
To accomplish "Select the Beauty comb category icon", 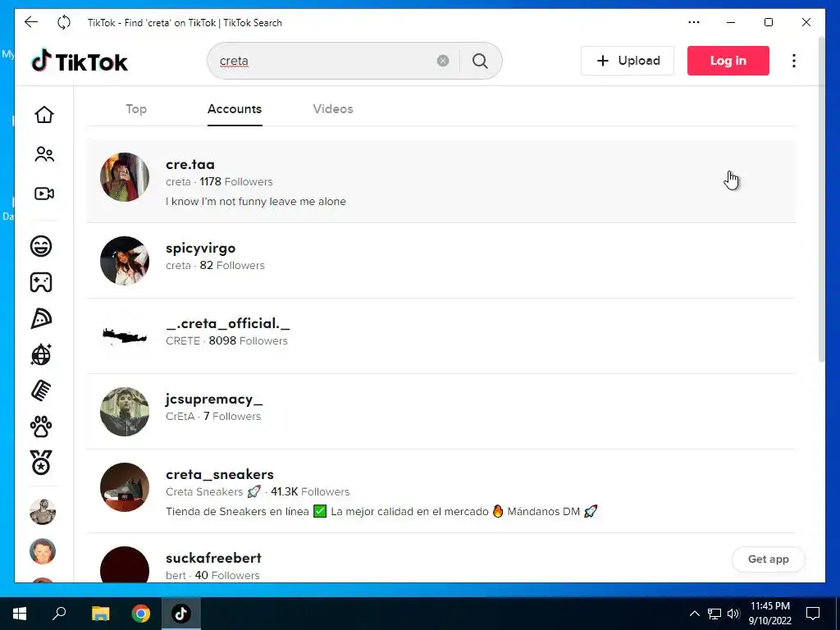I will pyautogui.click(x=41, y=390).
